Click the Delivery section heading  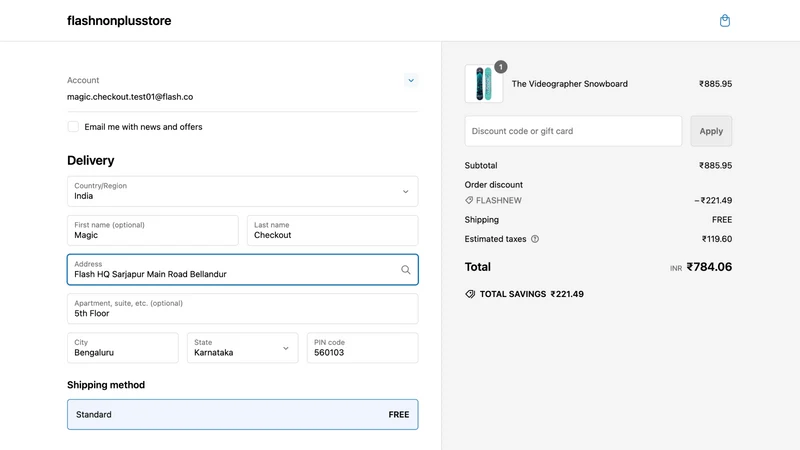pyautogui.click(x=91, y=160)
